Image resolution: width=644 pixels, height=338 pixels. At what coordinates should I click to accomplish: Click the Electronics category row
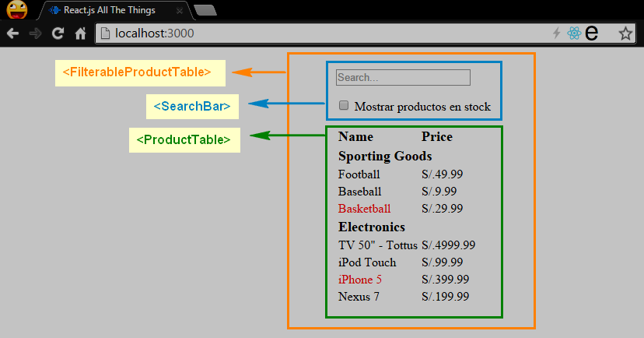click(372, 227)
